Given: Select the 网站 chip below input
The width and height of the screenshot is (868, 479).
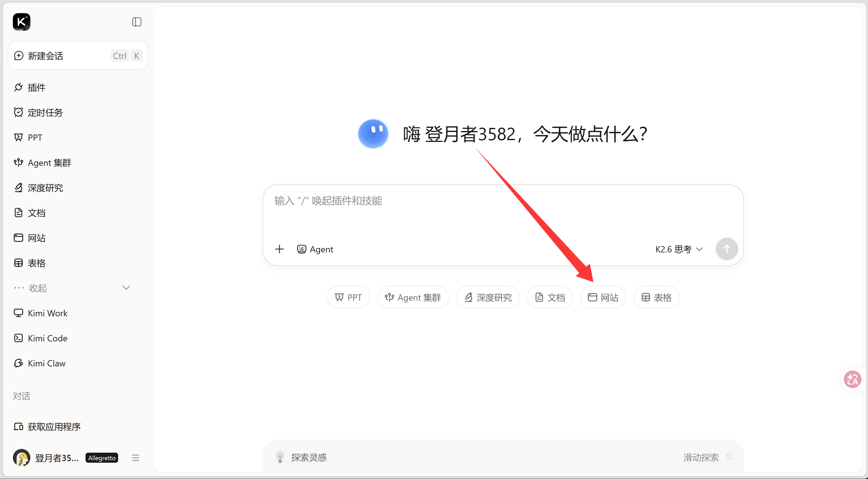Looking at the screenshot, I should pyautogui.click(x=603, y=297).
